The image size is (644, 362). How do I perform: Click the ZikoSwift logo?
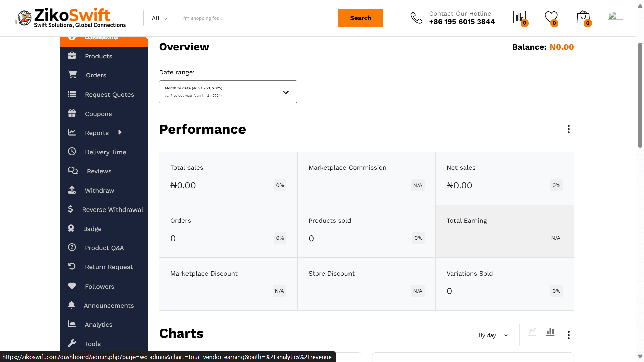click(71, 18)
